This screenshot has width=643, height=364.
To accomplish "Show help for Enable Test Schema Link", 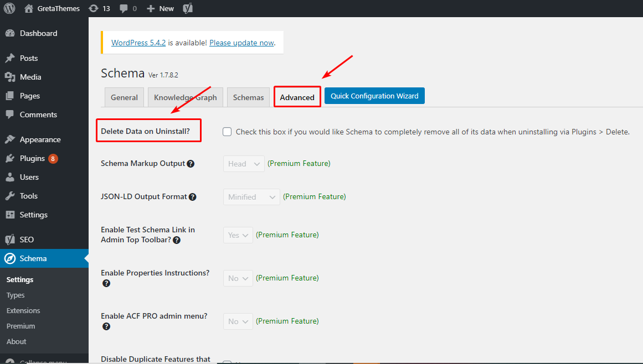I will pos(177,240).
